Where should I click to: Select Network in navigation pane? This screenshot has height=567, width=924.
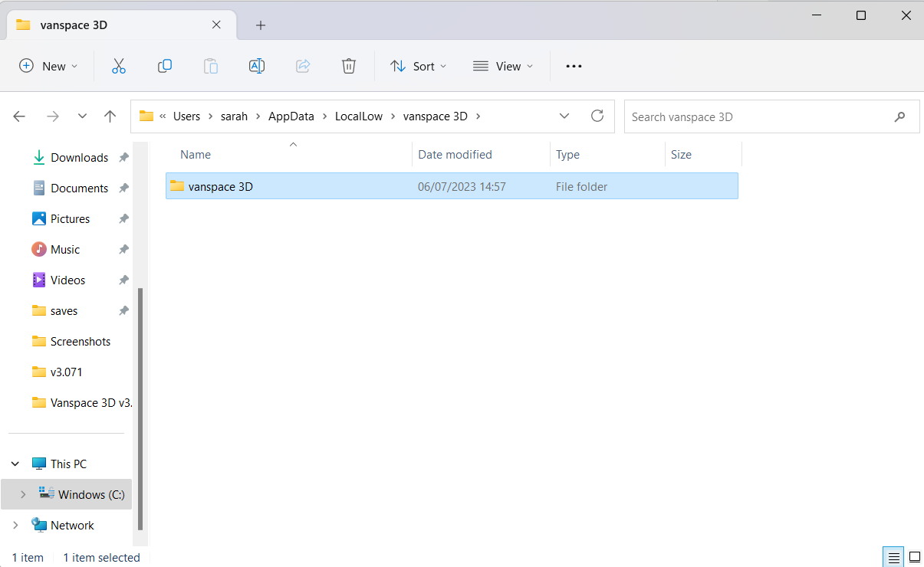click(x=72, y=526)
